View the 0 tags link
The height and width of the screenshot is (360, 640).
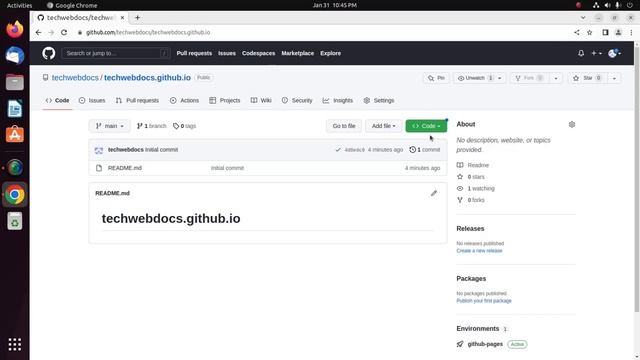tap(184, 126)
